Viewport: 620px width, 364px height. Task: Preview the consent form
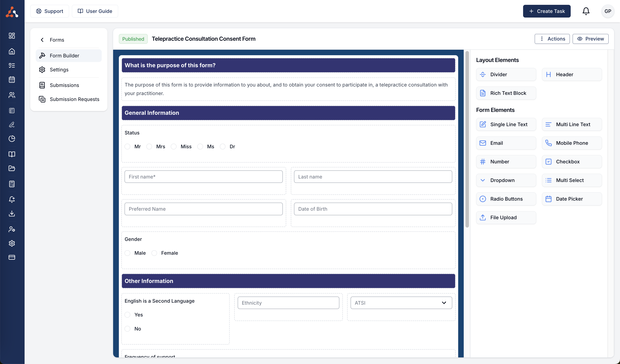pos(590,39)
